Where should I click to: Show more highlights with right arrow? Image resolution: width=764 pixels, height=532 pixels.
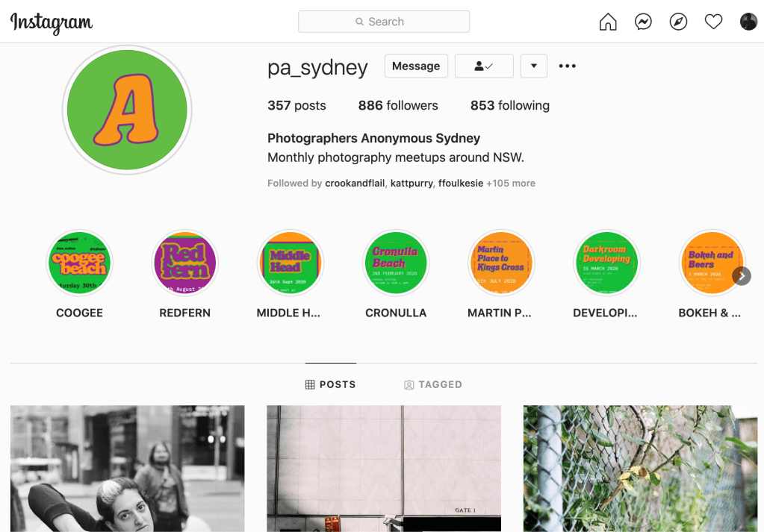741,276
